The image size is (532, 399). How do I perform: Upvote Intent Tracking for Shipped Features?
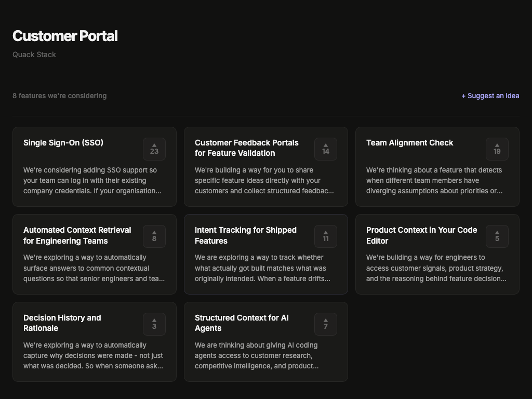tap(325, 236)
